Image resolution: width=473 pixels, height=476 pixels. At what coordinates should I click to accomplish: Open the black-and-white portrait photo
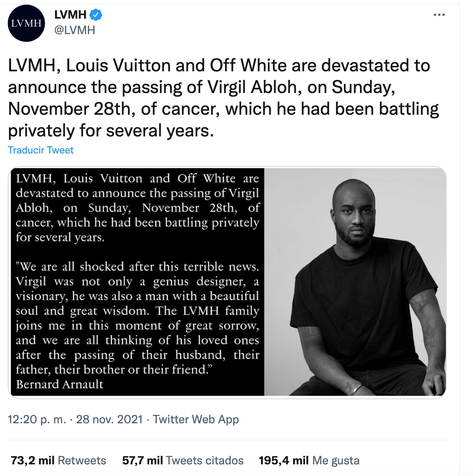pos(355,282)
